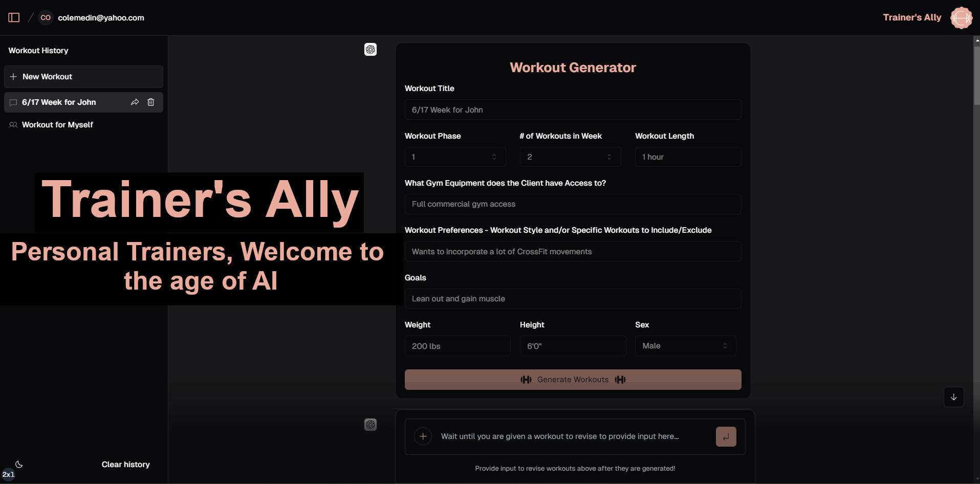Focus the Workout Length field

coord(688,157)
